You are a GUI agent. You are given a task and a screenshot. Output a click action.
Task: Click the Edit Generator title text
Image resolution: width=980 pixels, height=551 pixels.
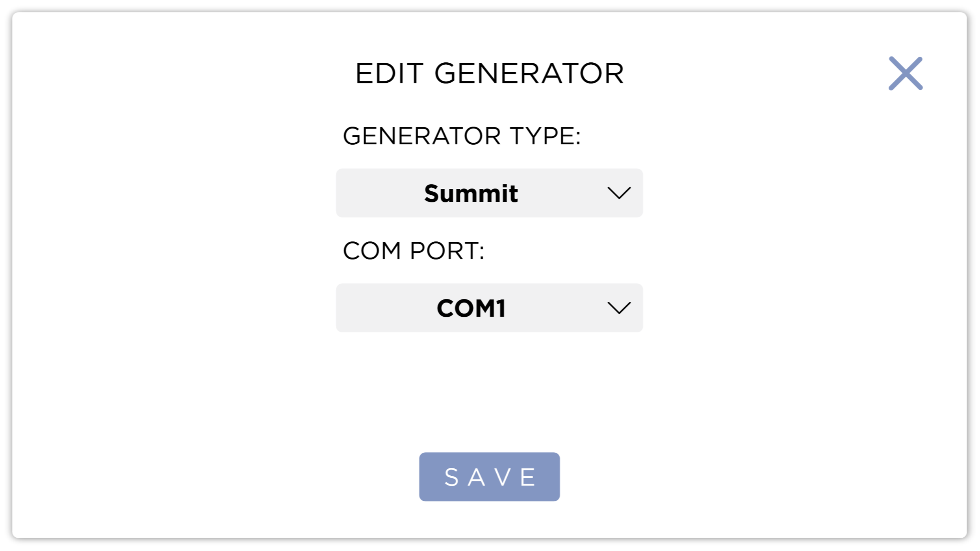pyautogui.click(x=489, y=74)
